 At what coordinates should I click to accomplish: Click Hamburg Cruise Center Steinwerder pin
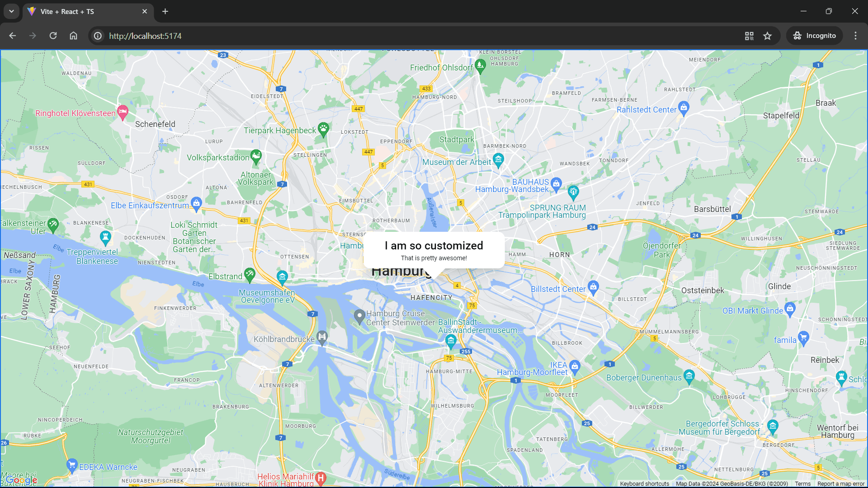pyautogui.click(x=359, y=316)
